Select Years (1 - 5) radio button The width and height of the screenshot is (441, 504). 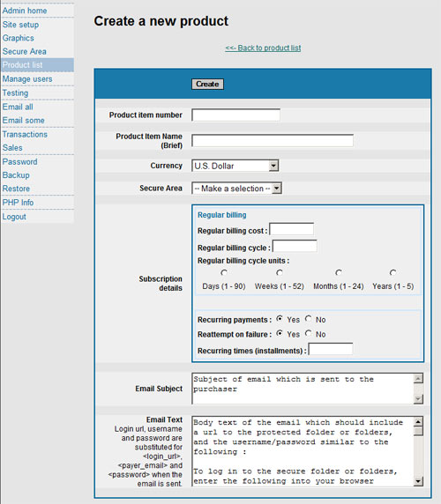click(x=392, y=273)
